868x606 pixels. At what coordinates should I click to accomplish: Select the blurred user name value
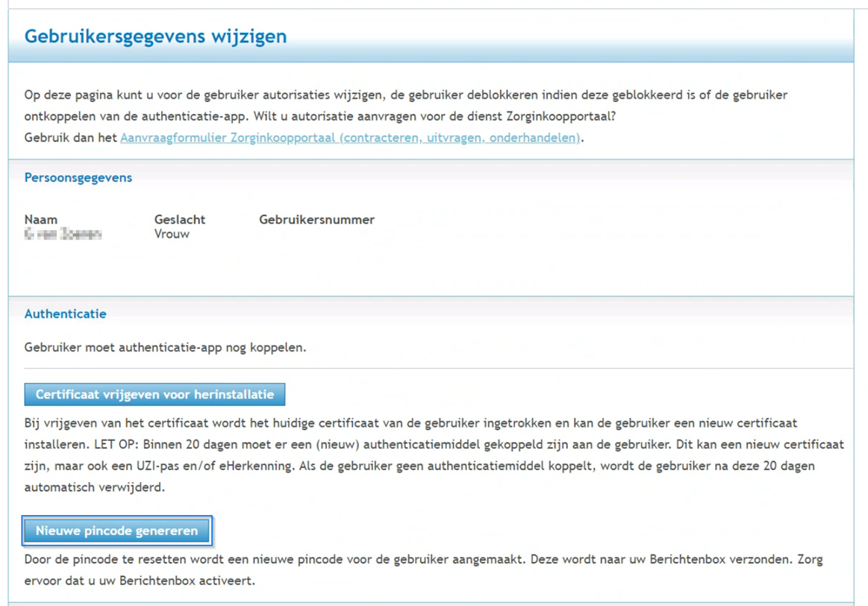[63, 234]
